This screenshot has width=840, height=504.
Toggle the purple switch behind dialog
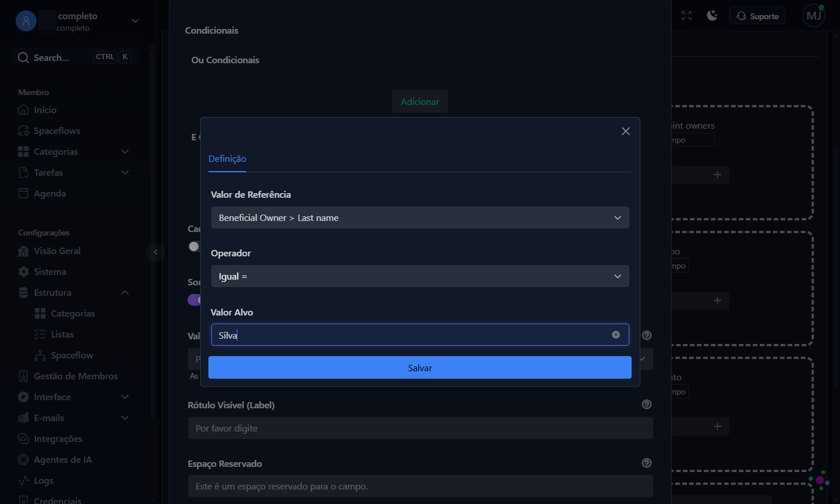click(194, 300)
